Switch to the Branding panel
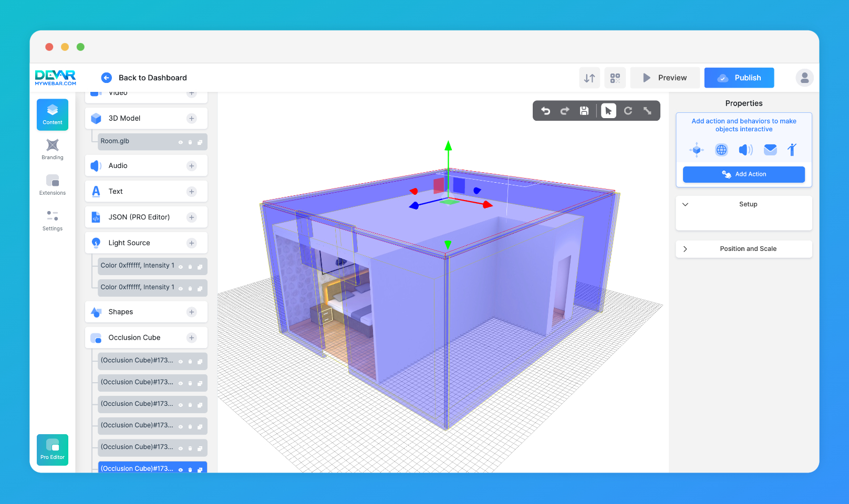 (x=52, y=150)
